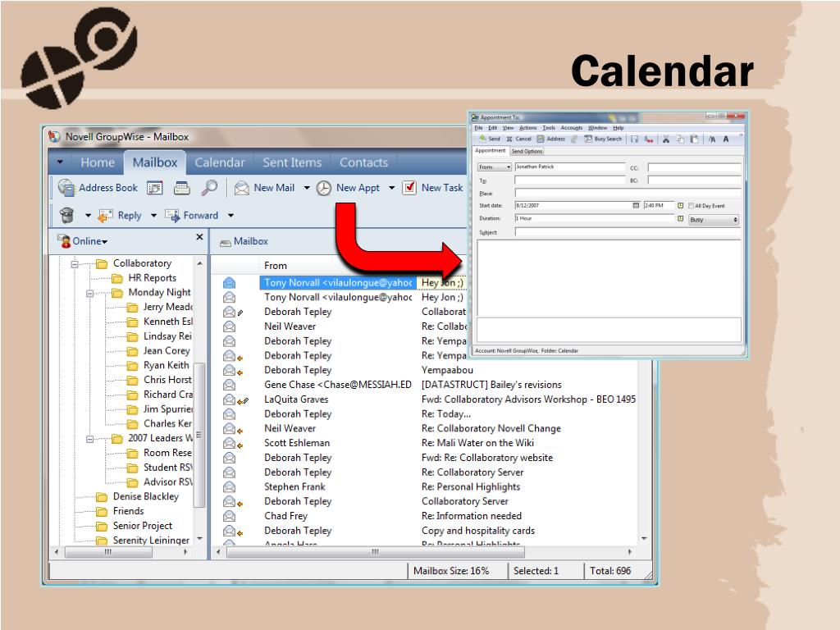Click the cut scissors icon in Appointment toolbar
This screenshot has width=840, height=630.
[x=666, y=139]
